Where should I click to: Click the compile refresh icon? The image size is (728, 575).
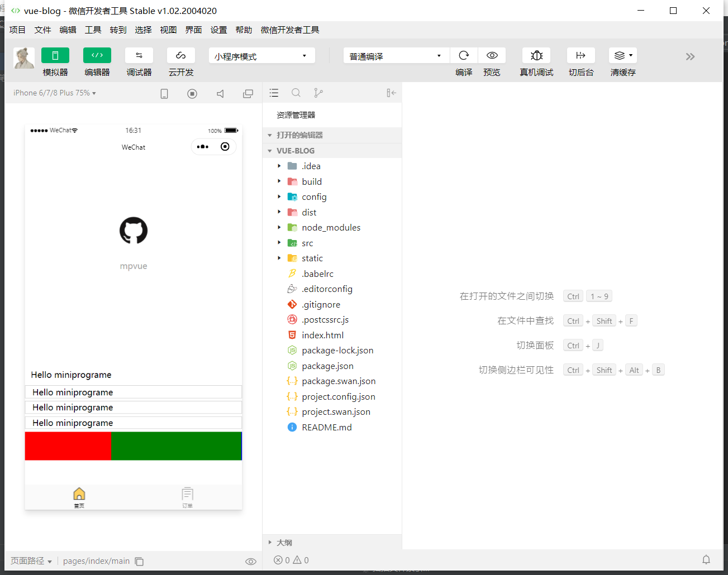[x=464, y=55]
